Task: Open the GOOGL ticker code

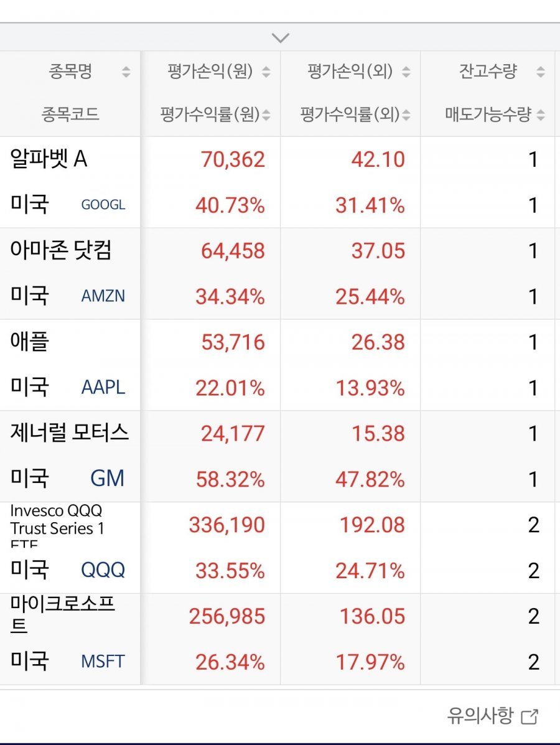Action: tap(103, 205)
